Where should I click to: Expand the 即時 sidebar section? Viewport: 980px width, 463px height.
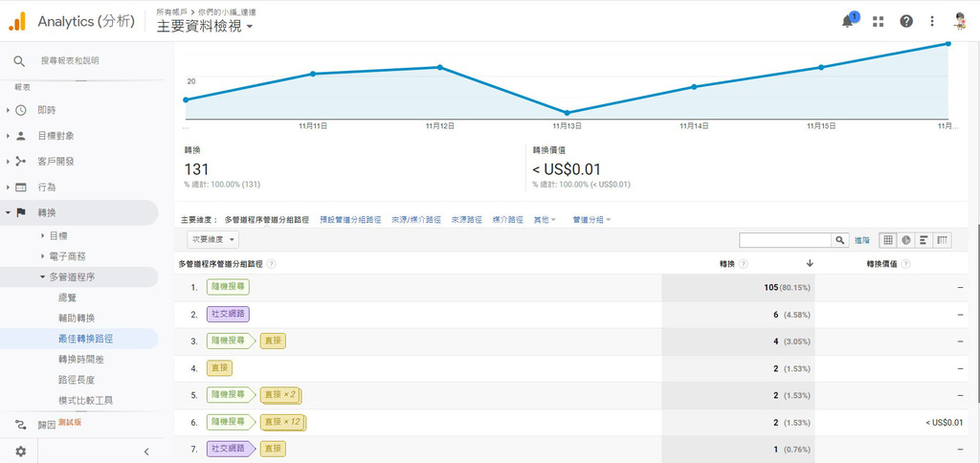(x=8, y=110)
